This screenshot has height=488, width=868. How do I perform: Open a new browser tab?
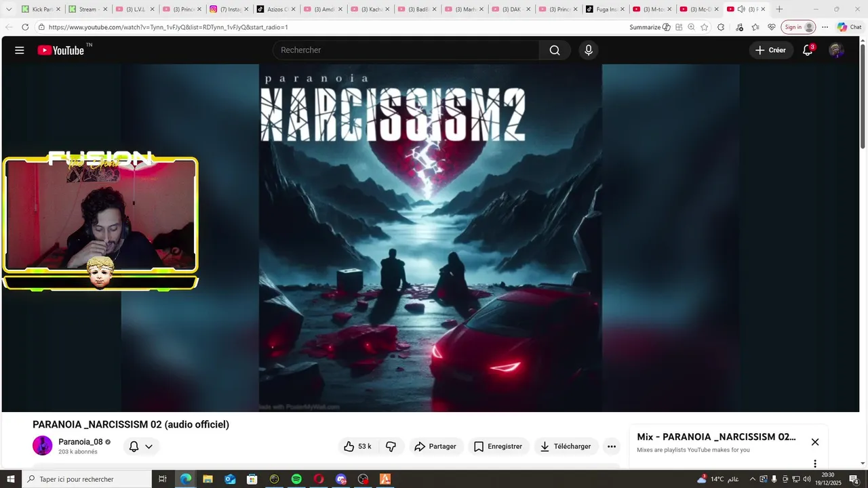(779, 9)
